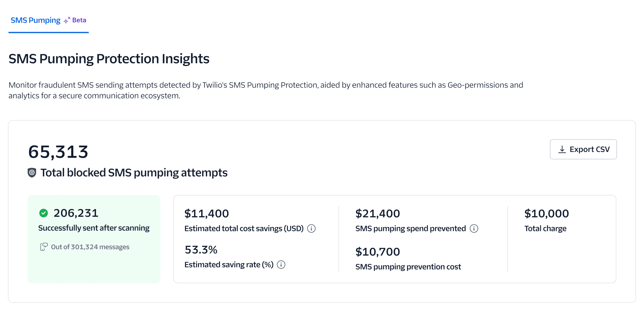The height and width of the screenshot is (311, 644).
Task: Click the Beta badge label
Action: coord(79,20)
